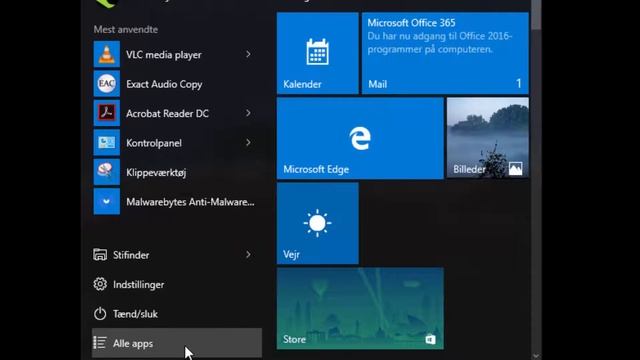Open Malwarebytes Anti-Malware icon

107,201
